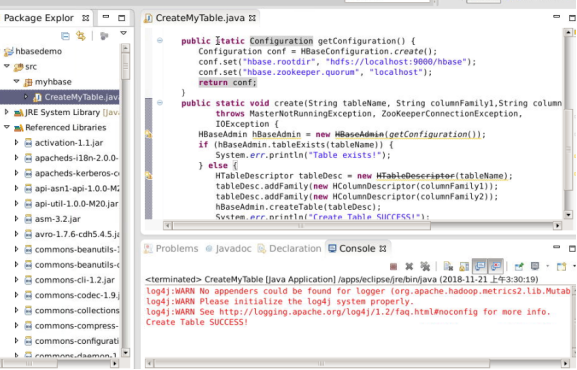Image resolution: width=577 pixels, height=370 pixels.
Task: Select the Console tab
Action: [x=357, y=249]
